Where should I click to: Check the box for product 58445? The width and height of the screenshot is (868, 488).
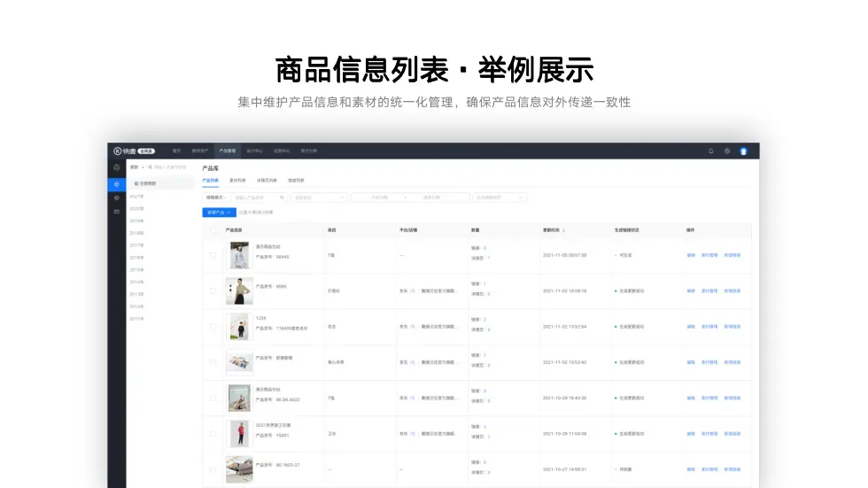[x=213, y=255]
